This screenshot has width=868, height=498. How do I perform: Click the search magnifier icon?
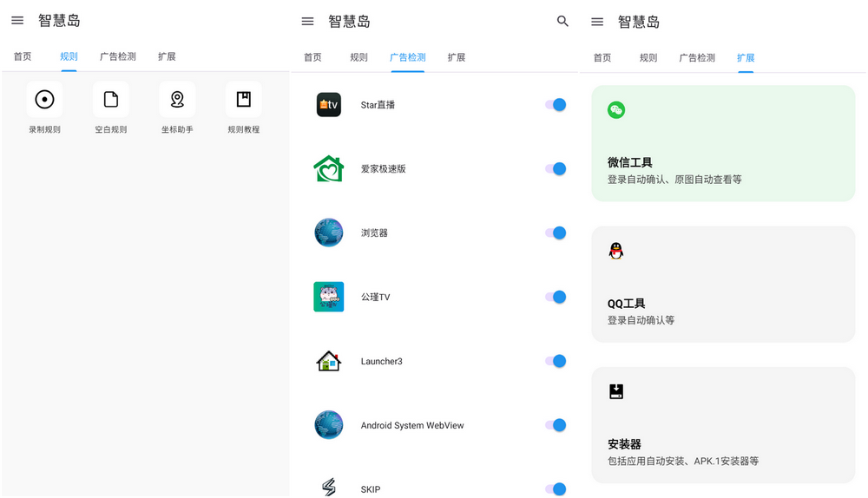point(562,22)
